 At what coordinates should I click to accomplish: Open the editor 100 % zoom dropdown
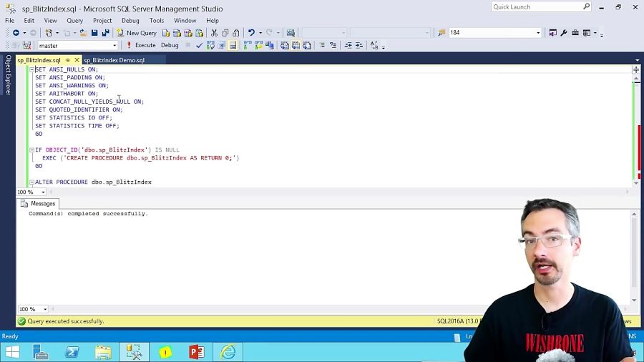click(43, 192)
